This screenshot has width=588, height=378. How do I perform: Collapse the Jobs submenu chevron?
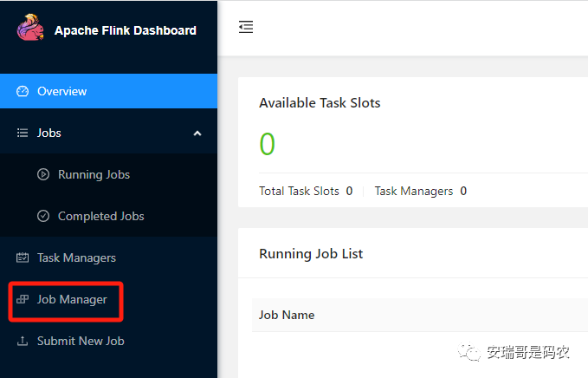coord(197,133)
